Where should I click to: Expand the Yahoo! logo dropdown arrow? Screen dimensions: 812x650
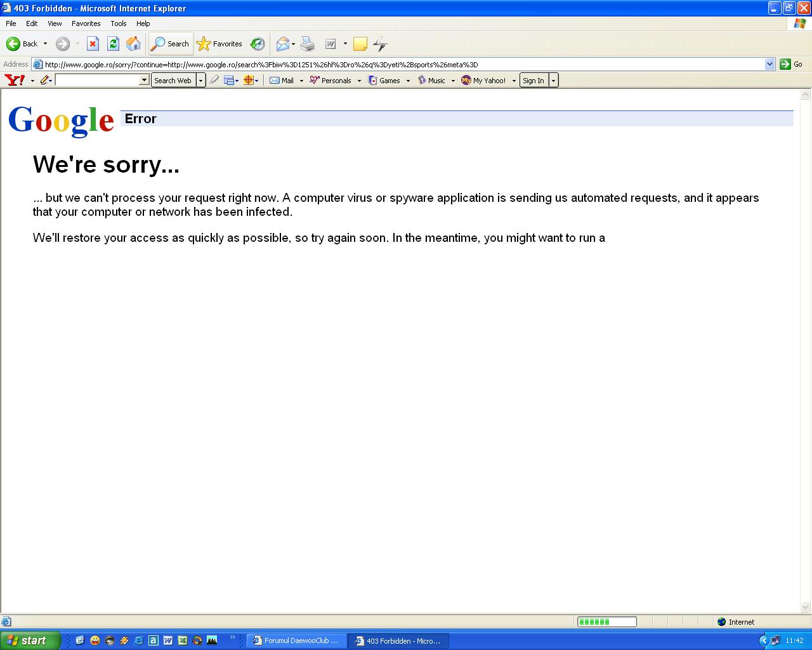click(x=32, y=81)
